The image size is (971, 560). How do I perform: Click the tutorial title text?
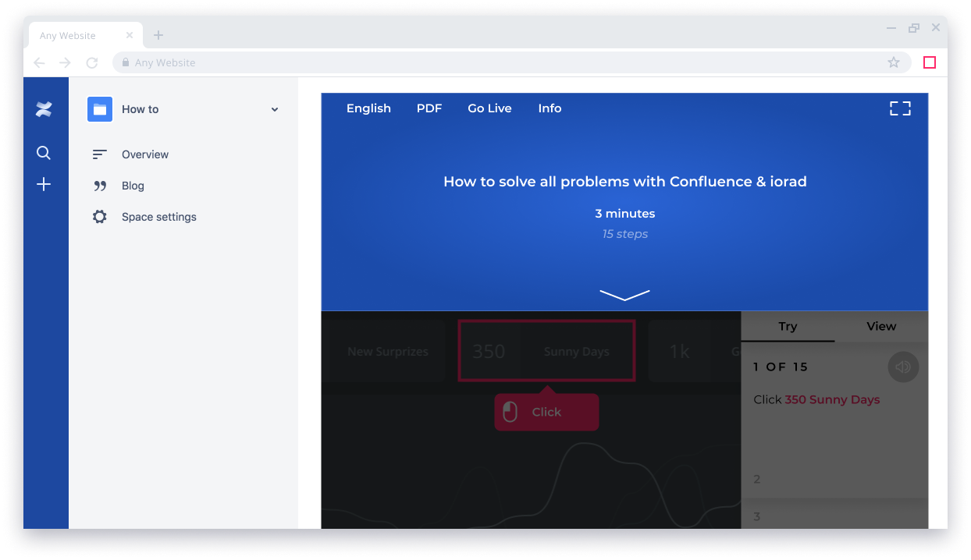click(x=625, y=182)
